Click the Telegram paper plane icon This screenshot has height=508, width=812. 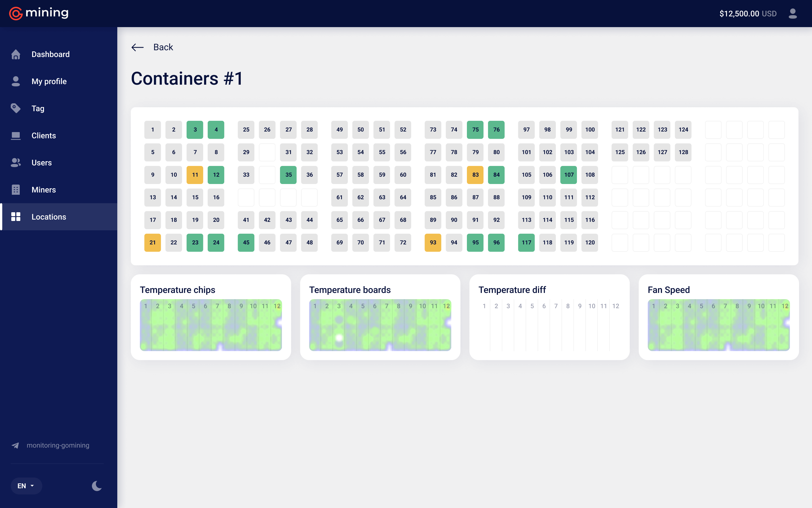[x=16, y=445]
